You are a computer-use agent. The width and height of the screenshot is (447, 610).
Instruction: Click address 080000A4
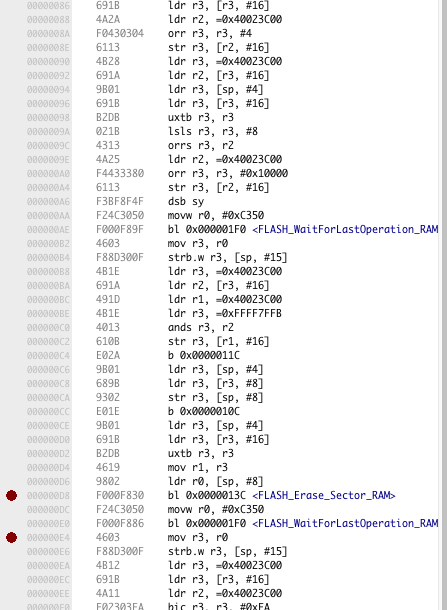[x=48, y=188]
